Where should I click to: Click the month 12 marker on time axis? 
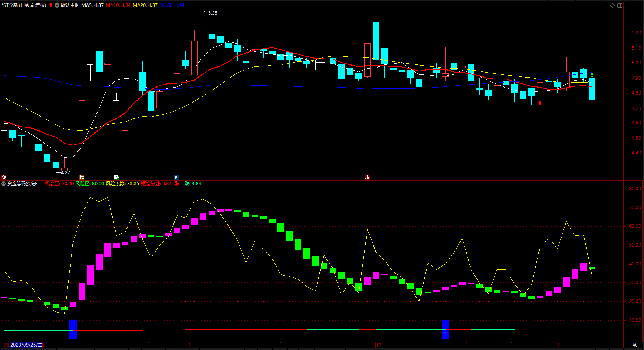point(378,345)
